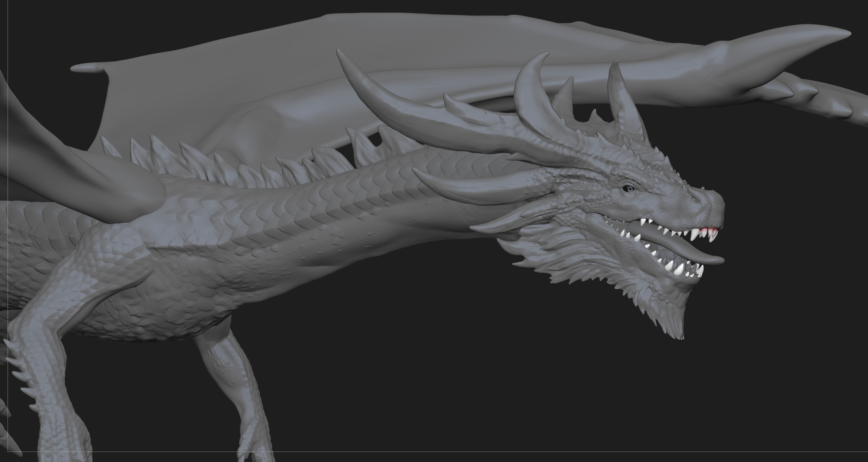Click the dragon's lower jaw teeth

point(680,269)
